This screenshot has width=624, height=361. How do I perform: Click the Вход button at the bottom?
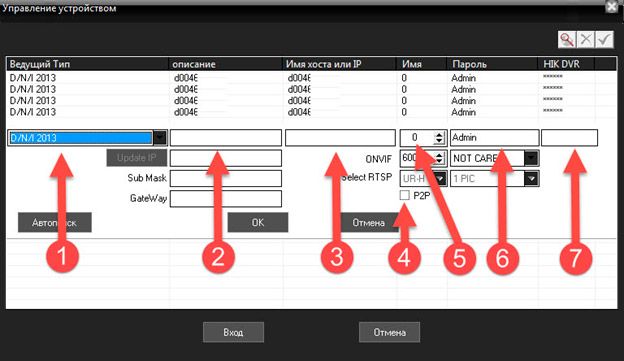click(x=233, y=332)
